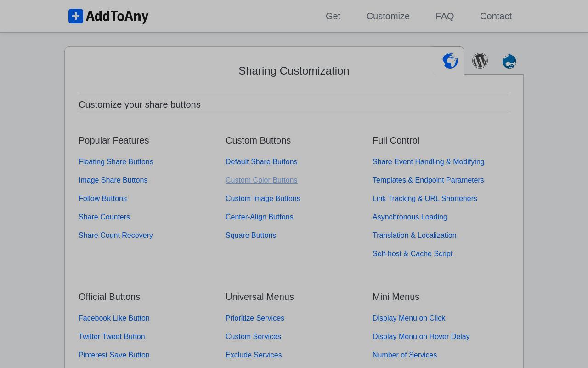588x368 pixels.
Task: Open Display Menu on Click link
Action: 409,318
